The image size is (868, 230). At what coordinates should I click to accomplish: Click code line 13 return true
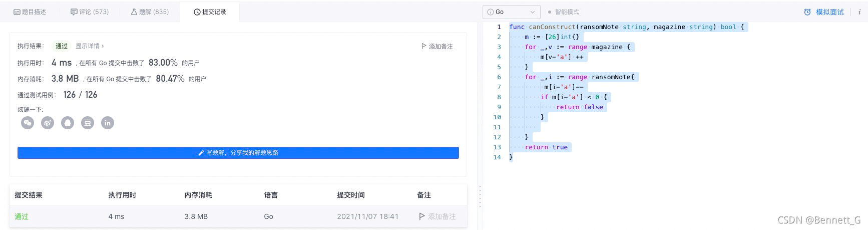(x=546, y=147)
